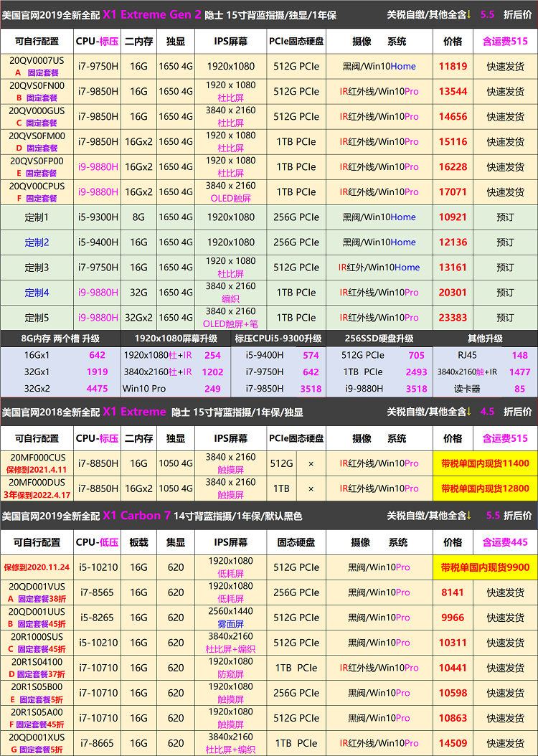Viewport: 538px width, 756px height.
Task: Select the 定制5 configuration row label
Action: coord(37,318)
